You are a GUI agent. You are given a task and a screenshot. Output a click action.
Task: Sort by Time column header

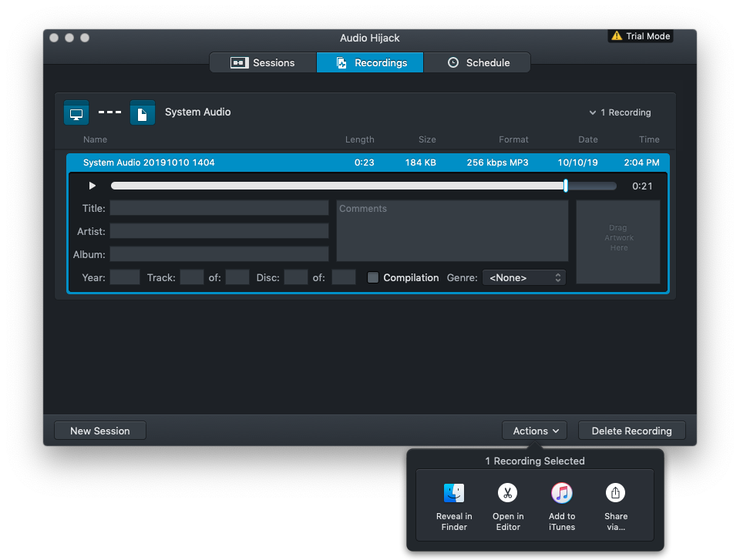click(649, 139)
